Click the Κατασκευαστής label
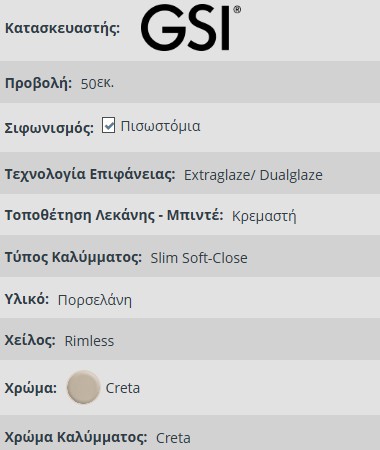This screenshot has width=380, height=450. (x=62, y=28)
